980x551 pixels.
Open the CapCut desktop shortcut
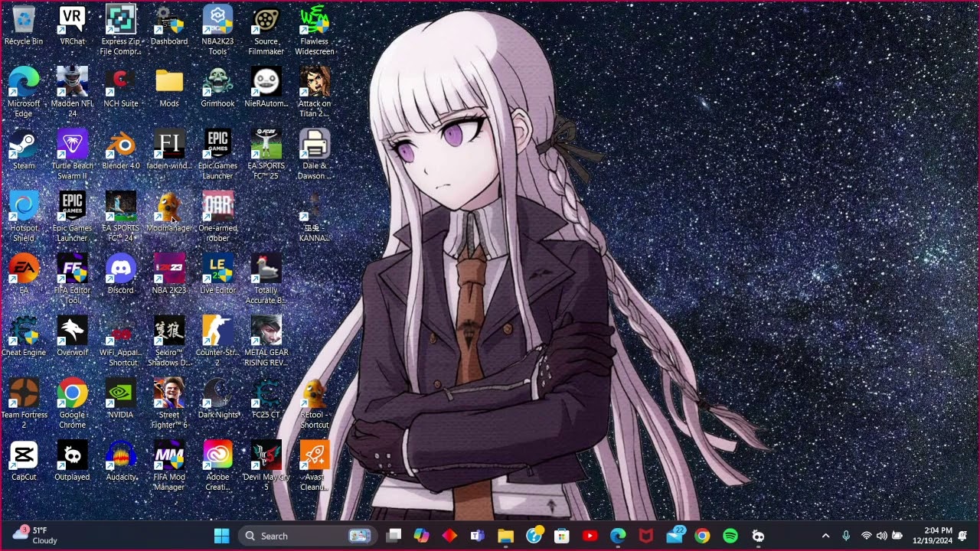pyautogui.click(x=24, y=461)
